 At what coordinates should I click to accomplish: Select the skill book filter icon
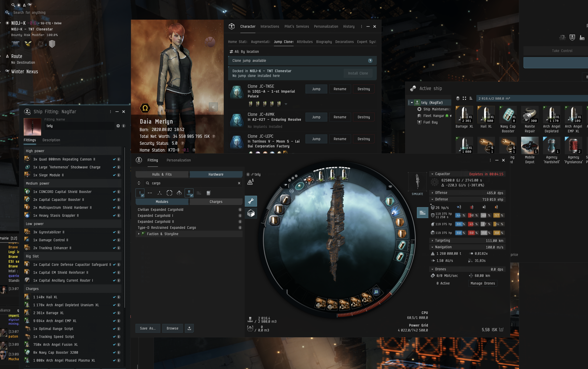pos(208,193)
